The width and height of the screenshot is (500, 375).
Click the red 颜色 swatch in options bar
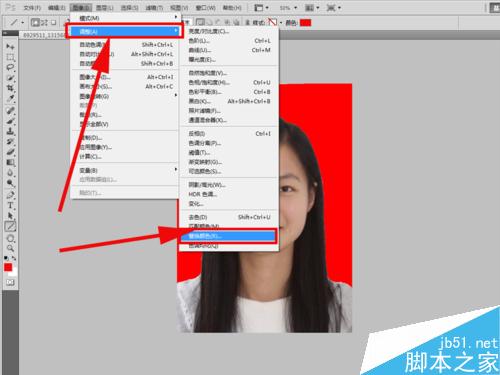305,23
